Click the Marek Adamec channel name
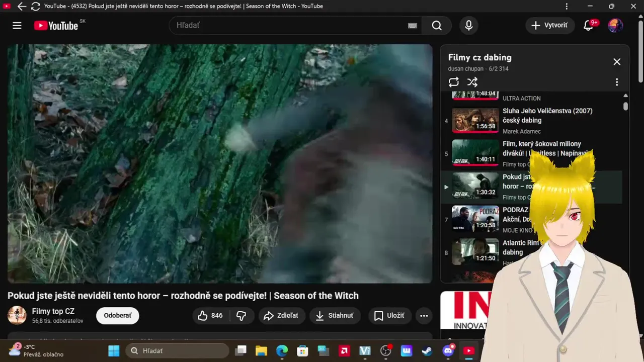Image resolution: width=644 pixels, height=362 pixels. coord(521,131)
